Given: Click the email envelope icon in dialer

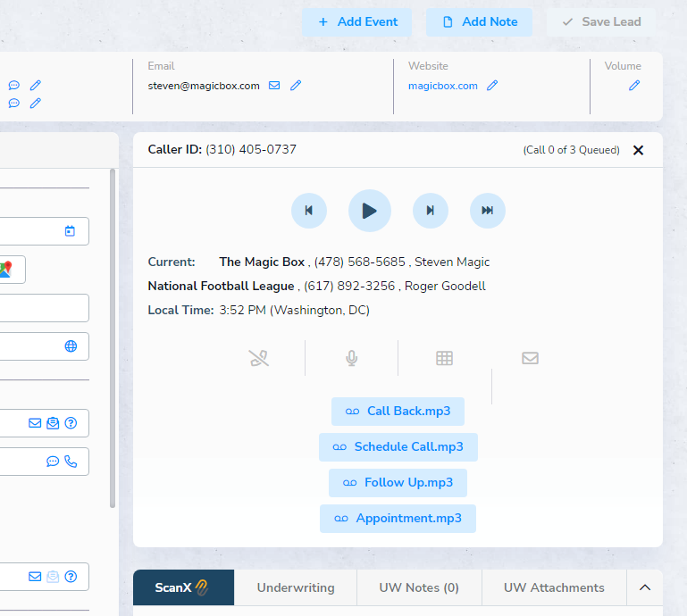Looking at the screenshot, I should pos(530,358).
